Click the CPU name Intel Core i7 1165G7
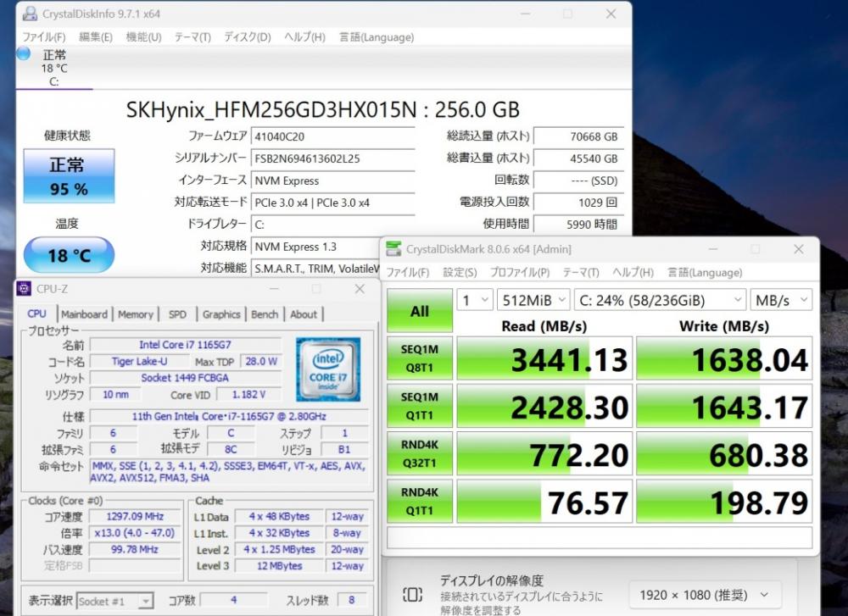 [x=186, y=344]
